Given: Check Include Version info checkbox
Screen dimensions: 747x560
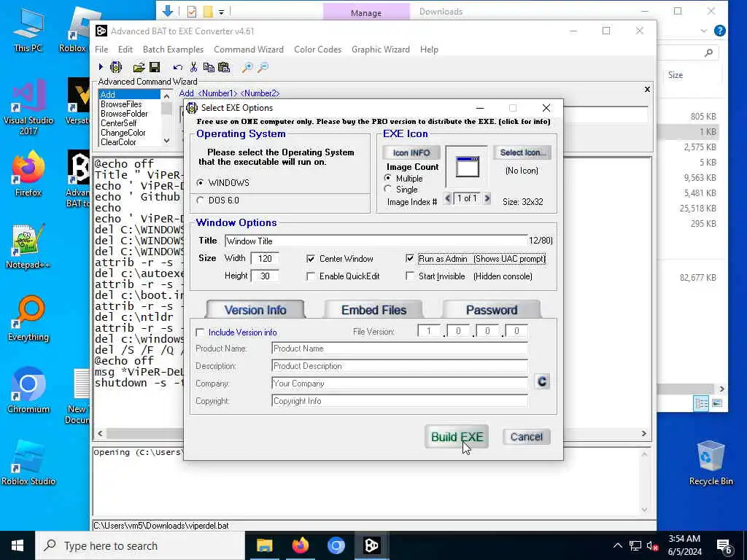Looking at the screenshot, I should (200, 332).
